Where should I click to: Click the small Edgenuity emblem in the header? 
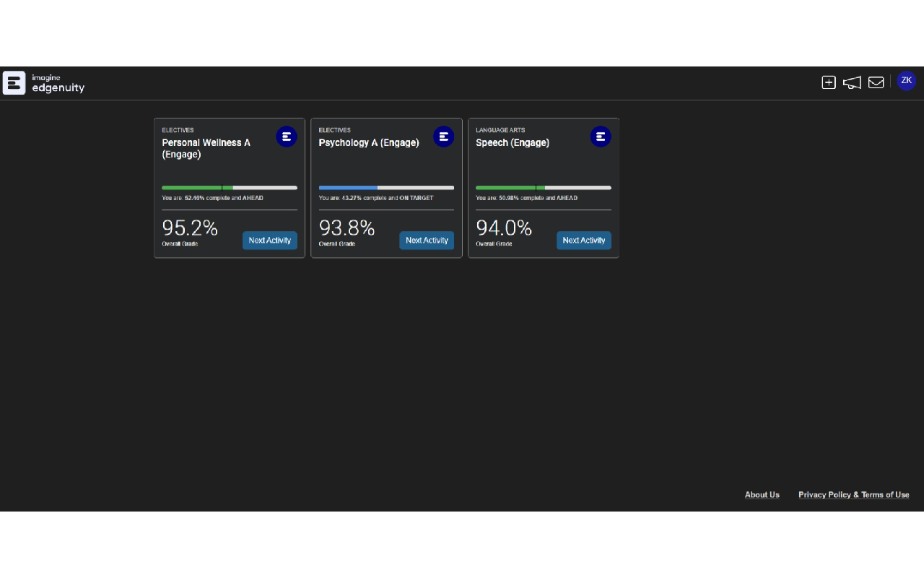[x=13, y=82]
